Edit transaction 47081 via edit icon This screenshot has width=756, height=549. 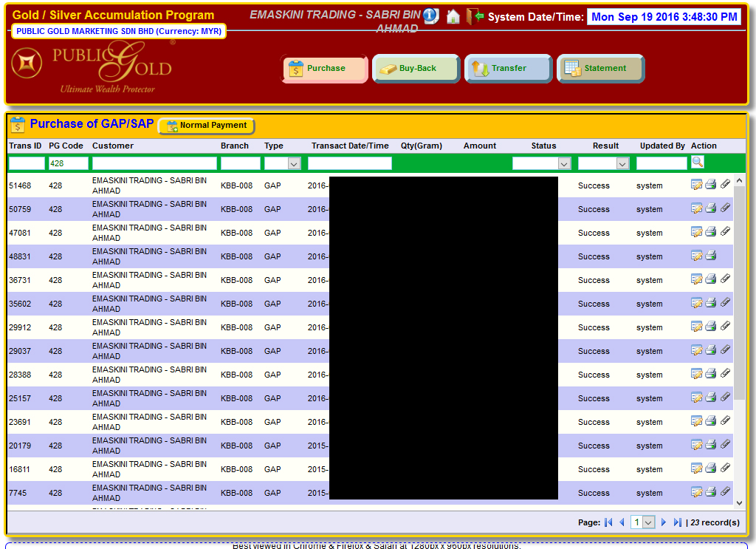[x=696, y=231]
